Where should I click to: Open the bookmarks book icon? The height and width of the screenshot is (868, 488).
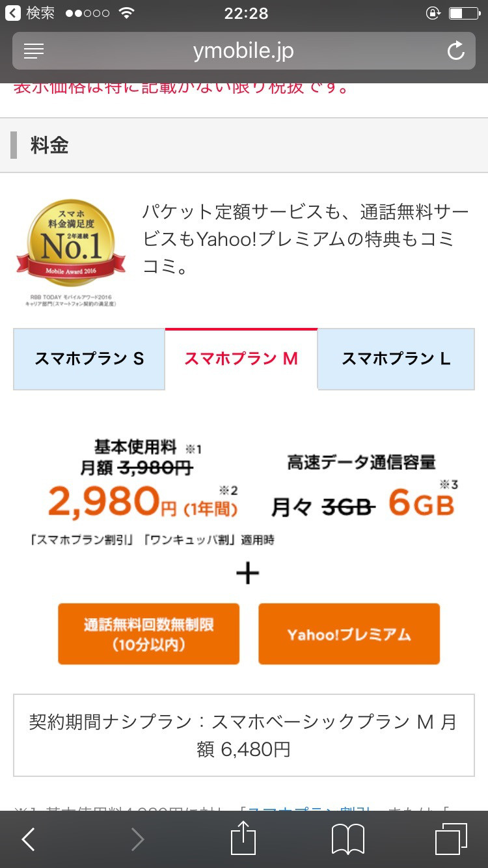pyautogui.click(x=348, y=839)
